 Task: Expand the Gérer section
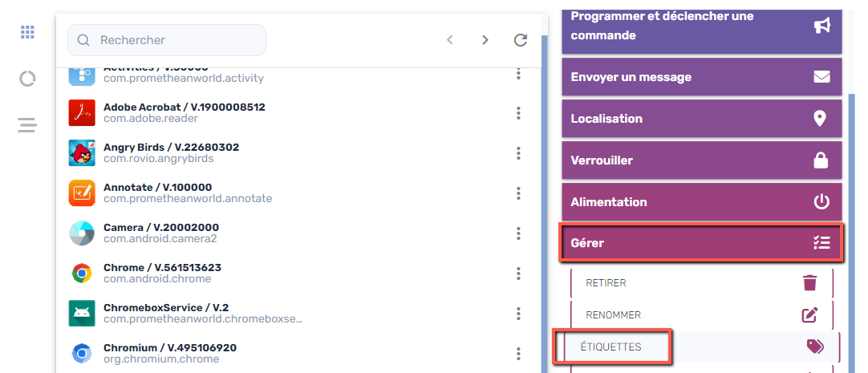tap(701, 243)
